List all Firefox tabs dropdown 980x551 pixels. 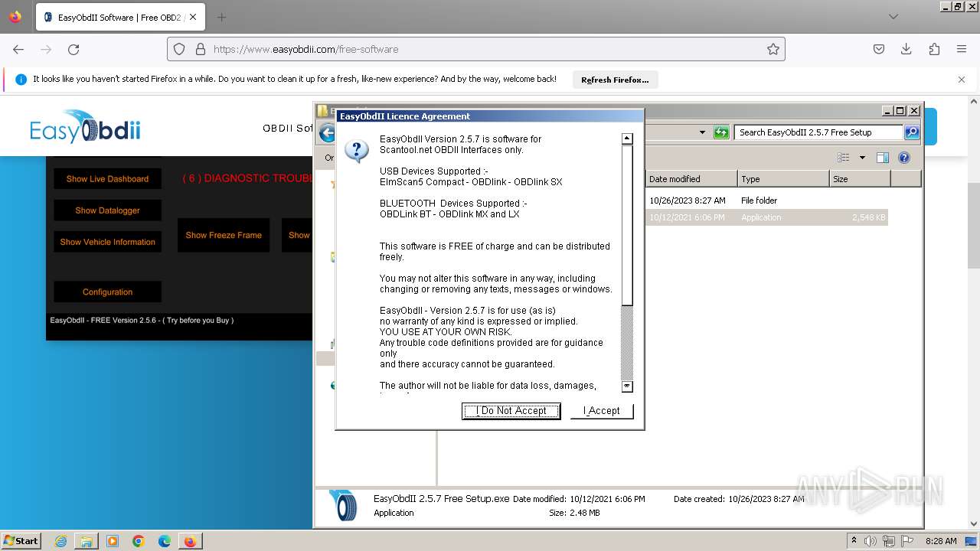[893, 17]
